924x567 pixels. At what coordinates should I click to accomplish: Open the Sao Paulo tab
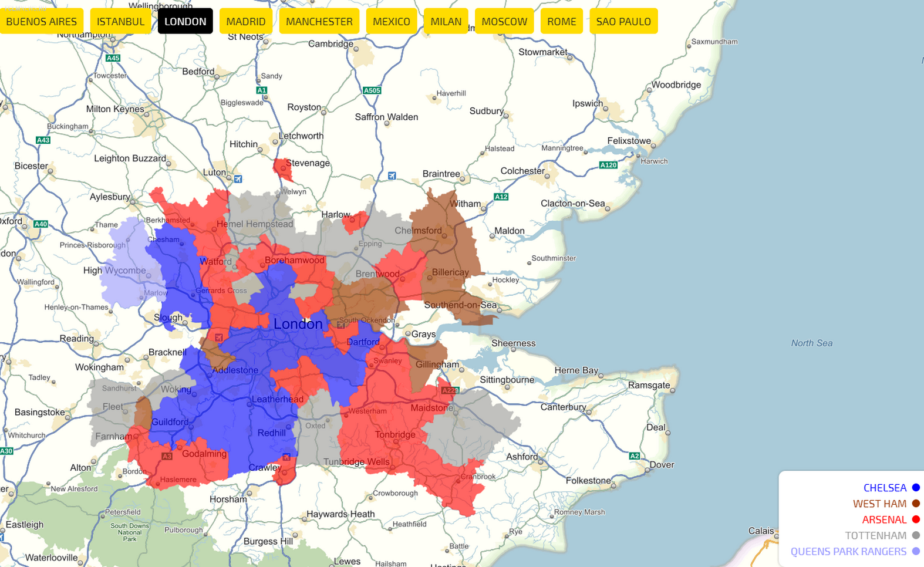(623, 22)
